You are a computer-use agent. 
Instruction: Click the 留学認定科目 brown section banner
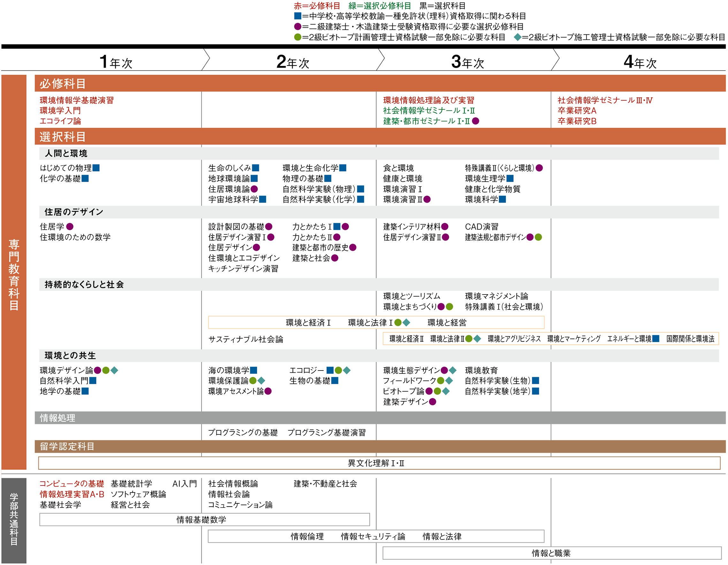(380, 446)
